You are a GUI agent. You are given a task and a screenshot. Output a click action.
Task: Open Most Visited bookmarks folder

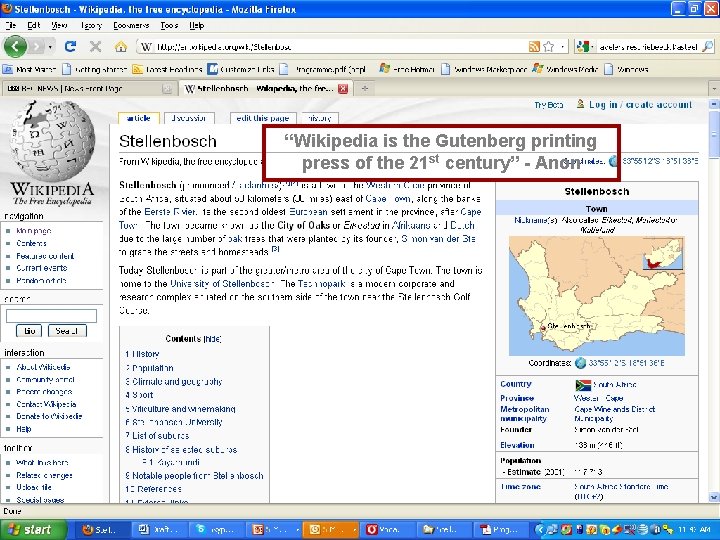(x=30, y=69)
